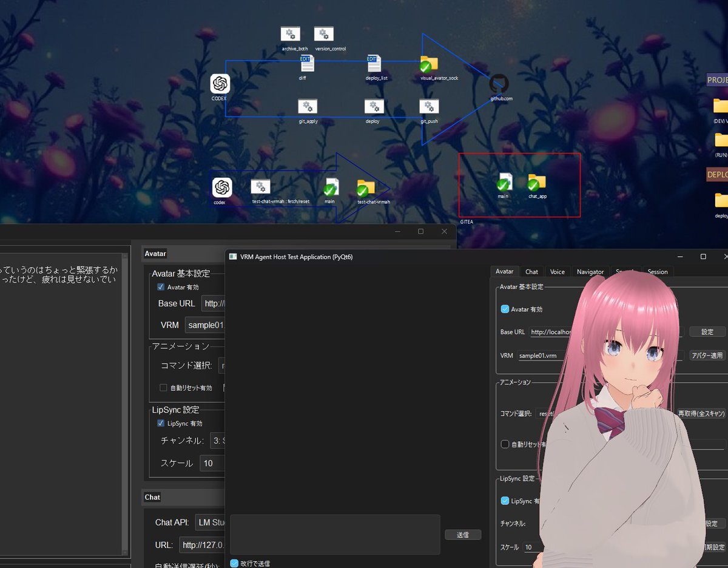Image resolution: width=728 pixels, height=568 pixels.
Task: Click the Chat section header in background window
Action: tap(152, 497)
